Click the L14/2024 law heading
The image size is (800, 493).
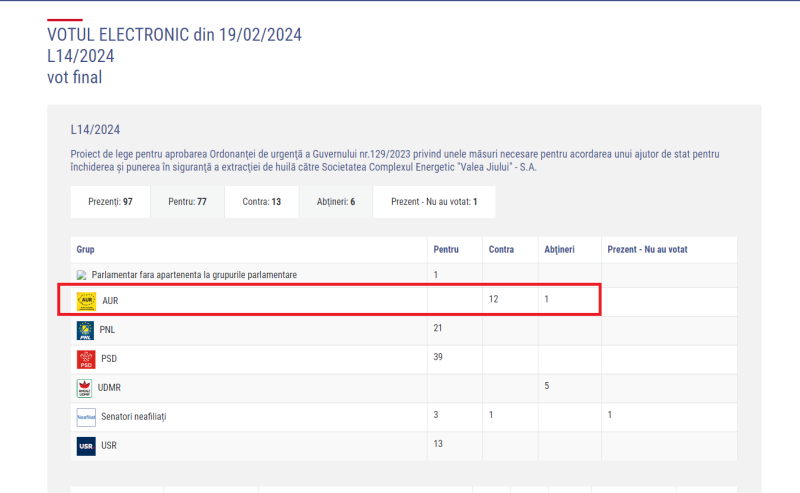tap(95, 130)
